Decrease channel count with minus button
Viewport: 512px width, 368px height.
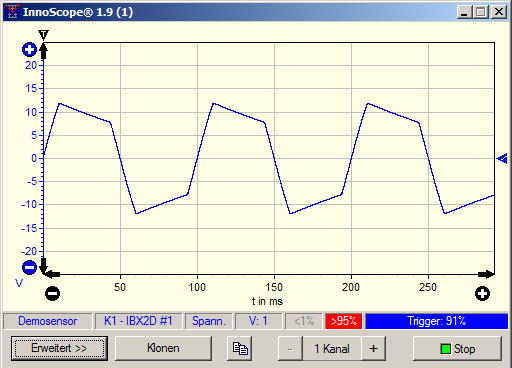pos(290,349)
